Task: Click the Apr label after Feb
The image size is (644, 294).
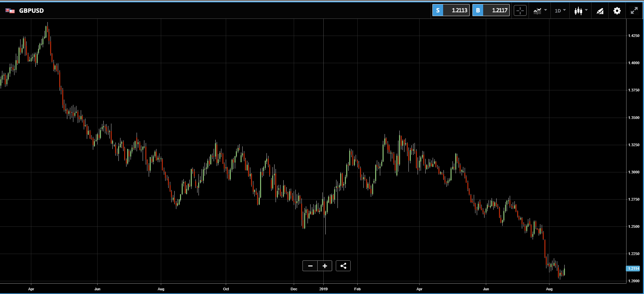Action: point(419,289)
